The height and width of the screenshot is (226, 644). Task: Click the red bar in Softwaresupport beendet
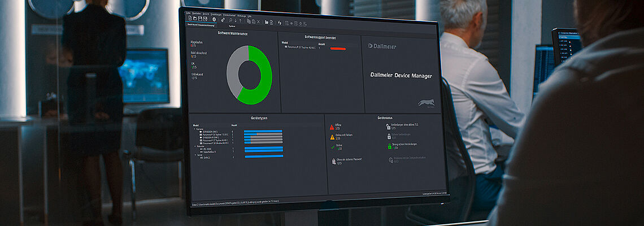338,49
